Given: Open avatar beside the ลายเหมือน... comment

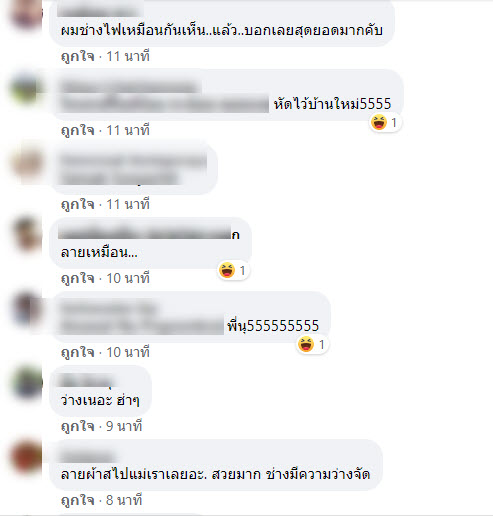Looking at the screenshot, I should pos(27,233).
